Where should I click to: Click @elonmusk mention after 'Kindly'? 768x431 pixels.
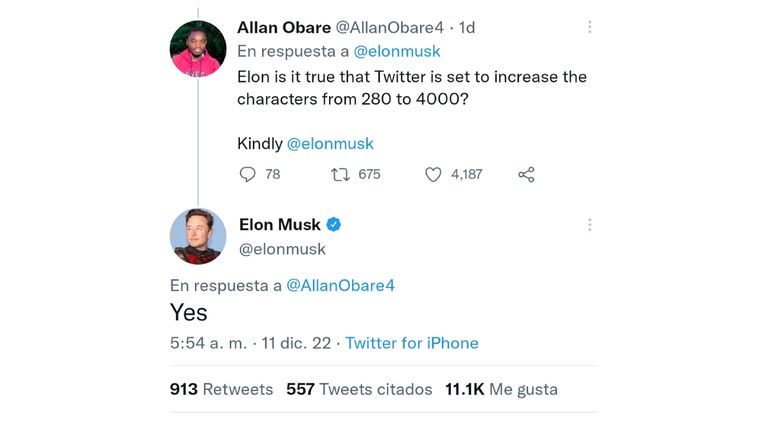tap(330, 144)
